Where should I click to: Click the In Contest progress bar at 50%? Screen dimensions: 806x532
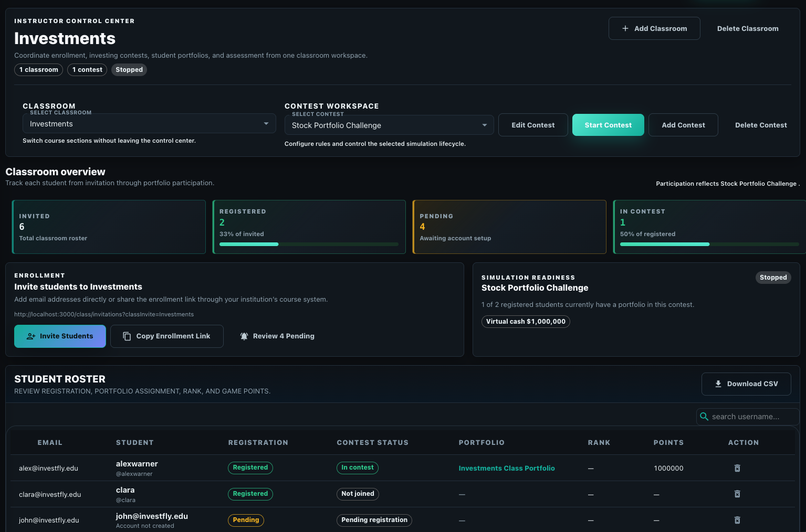pyautogui.click(x=709, y=244)
